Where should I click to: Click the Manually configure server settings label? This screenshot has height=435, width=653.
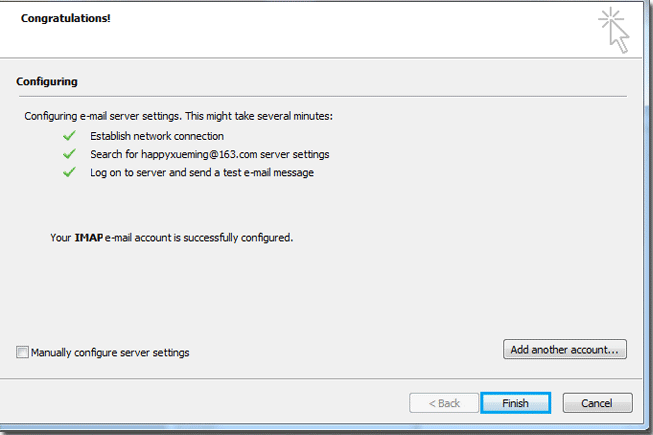[x=110, y=353]
